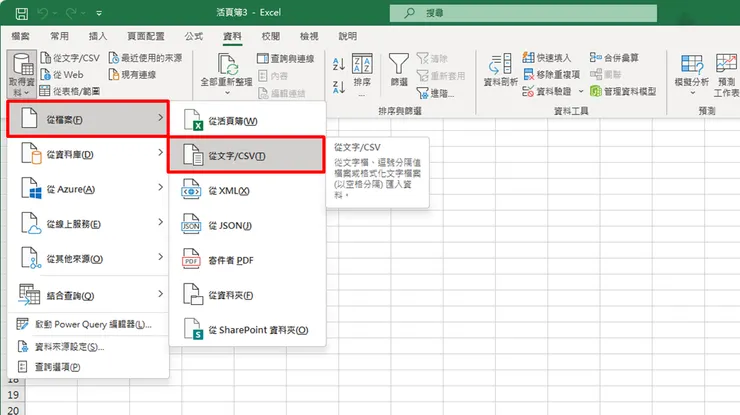
Task: Open the Quick Access Toolbar customize dropdown
Action: pos(99,14)
